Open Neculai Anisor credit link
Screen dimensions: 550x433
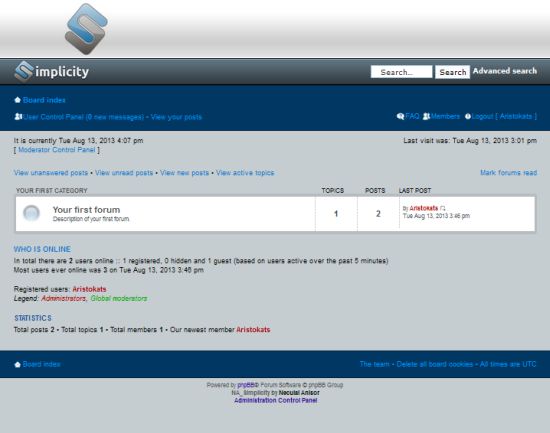(x=299, y=393)
